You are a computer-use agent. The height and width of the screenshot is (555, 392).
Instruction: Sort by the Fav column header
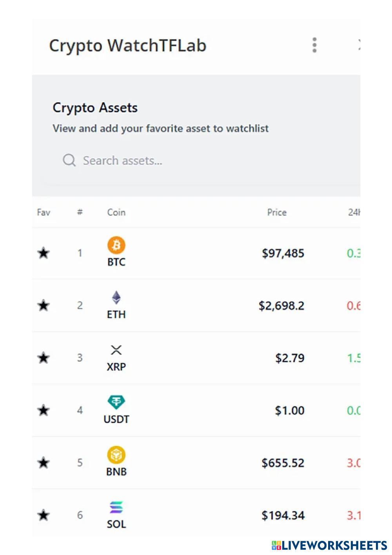click(x=44, y=212)
